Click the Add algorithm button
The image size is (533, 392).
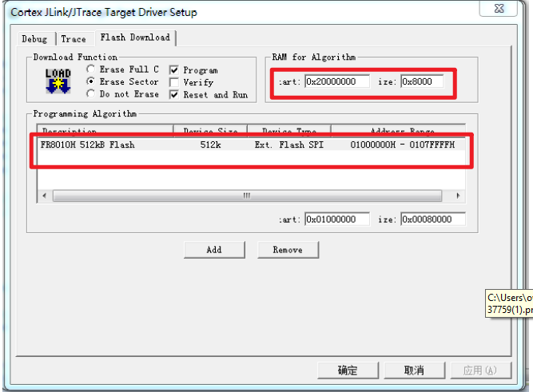pyautogui.click(x=214, y=250)
